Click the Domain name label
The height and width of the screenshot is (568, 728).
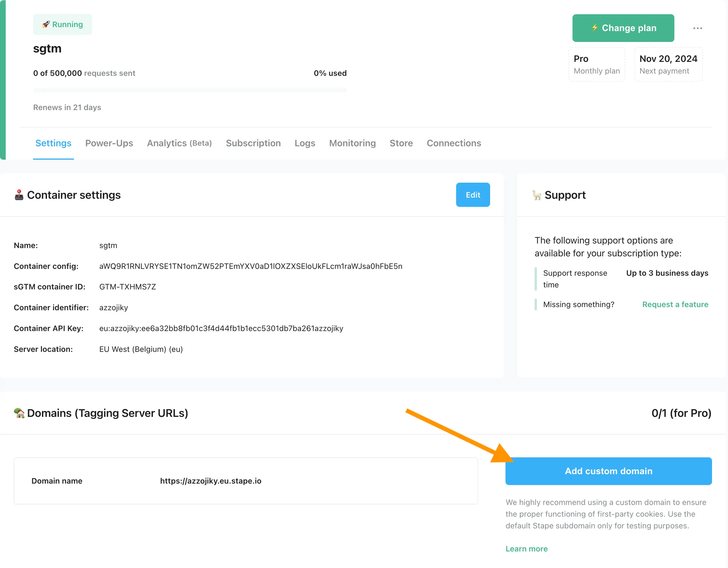tap(57, 481)
